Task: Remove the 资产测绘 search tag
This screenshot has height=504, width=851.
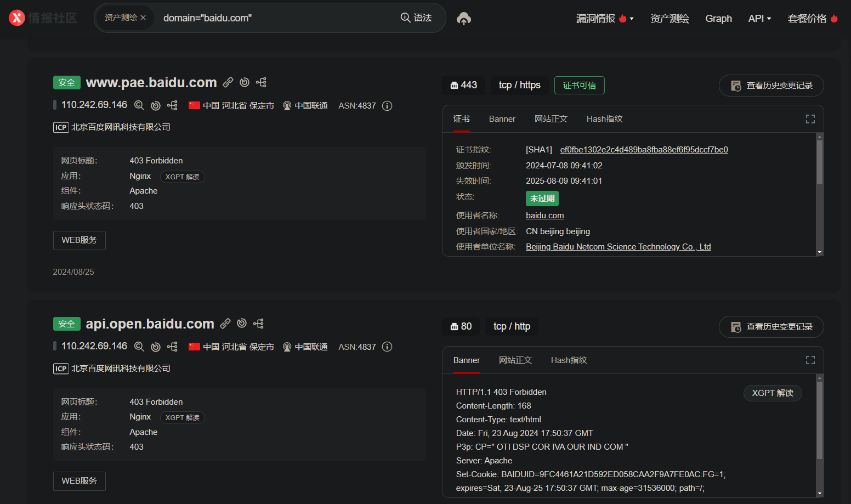Action: [143, 18]
